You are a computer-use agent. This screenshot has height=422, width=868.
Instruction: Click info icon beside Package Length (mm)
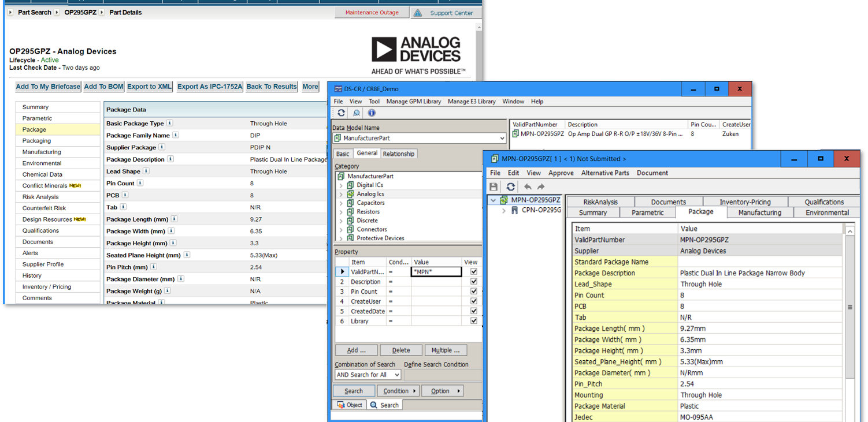(x=174, y=219)
